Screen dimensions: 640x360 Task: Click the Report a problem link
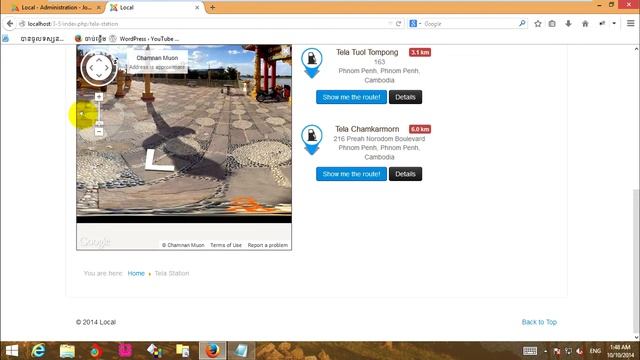(x=268, y=245)
